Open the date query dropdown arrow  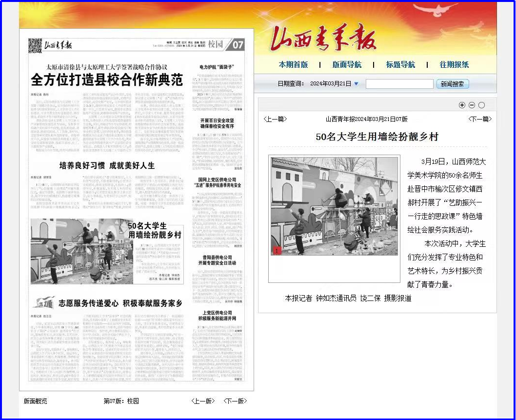356,84
